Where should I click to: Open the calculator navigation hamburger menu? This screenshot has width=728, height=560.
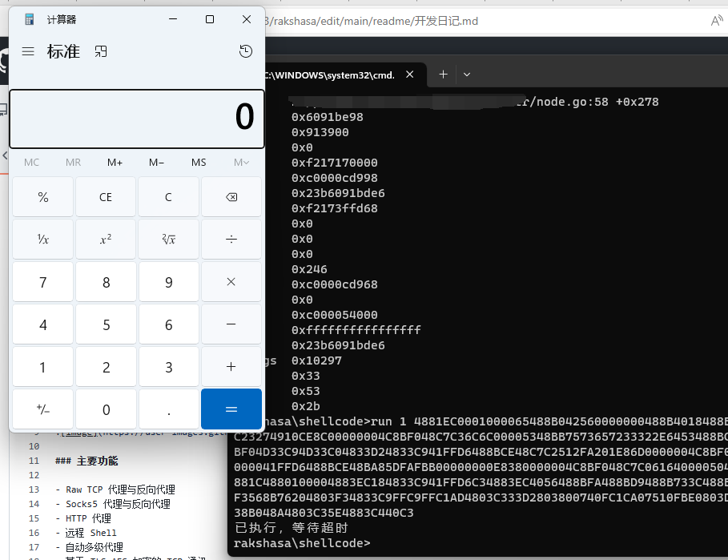click(28, 51)
